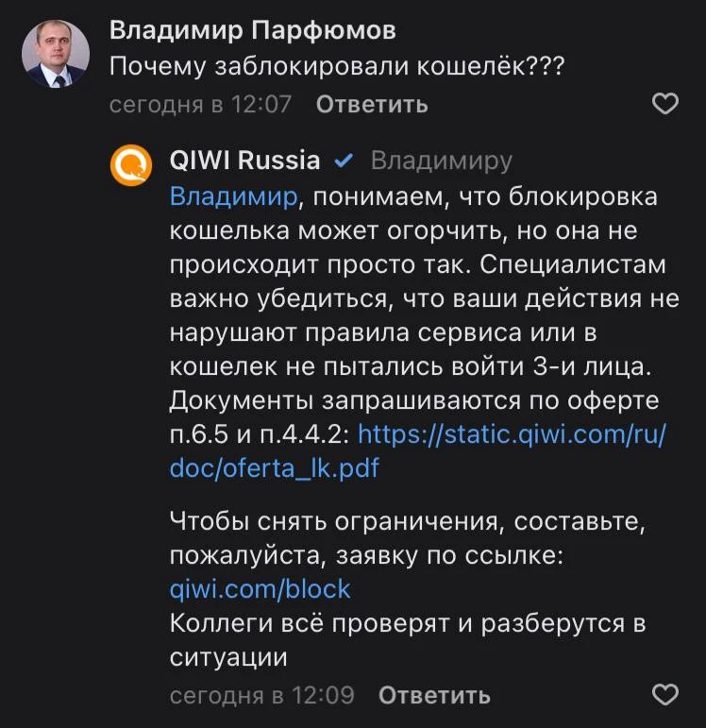
Task: Like Владимир Парфюмов's comment with the heart
Action: (665, 104)
